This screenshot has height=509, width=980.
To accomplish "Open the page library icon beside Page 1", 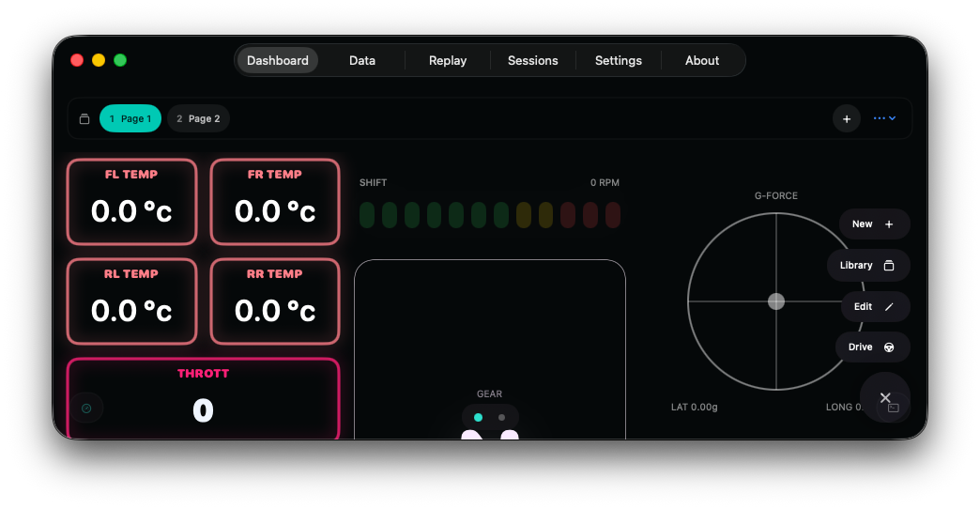I will (84, 119).
